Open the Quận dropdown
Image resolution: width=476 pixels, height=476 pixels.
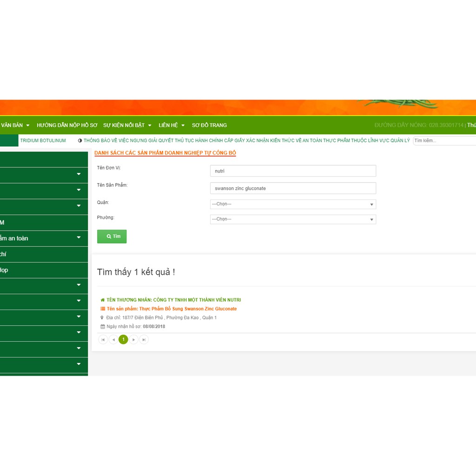293,204
